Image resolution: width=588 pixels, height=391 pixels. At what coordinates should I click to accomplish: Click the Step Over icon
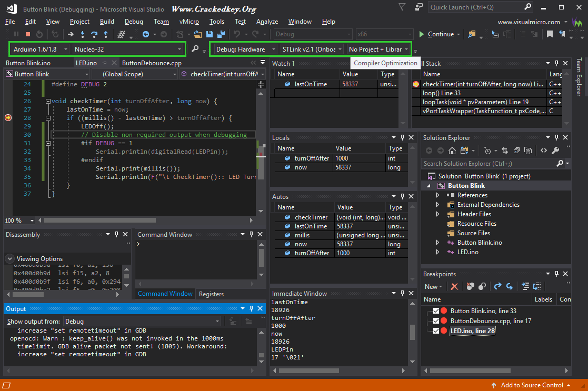pos(94,34)
